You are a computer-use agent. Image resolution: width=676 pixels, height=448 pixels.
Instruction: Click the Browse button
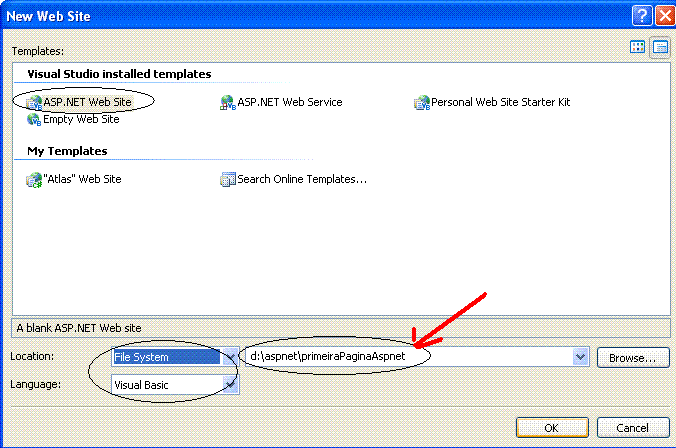(x=633, y=357)
